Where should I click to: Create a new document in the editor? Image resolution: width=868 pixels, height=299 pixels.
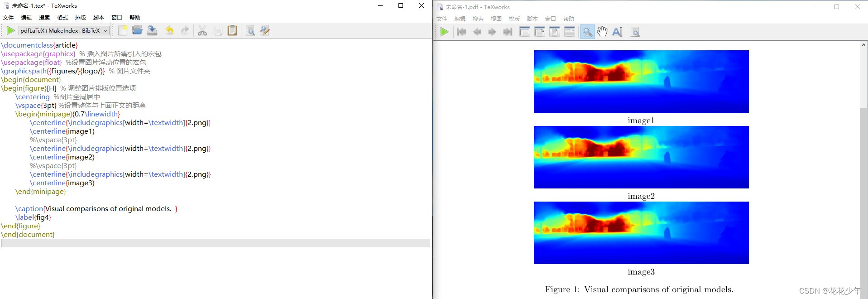pos(122,31)
